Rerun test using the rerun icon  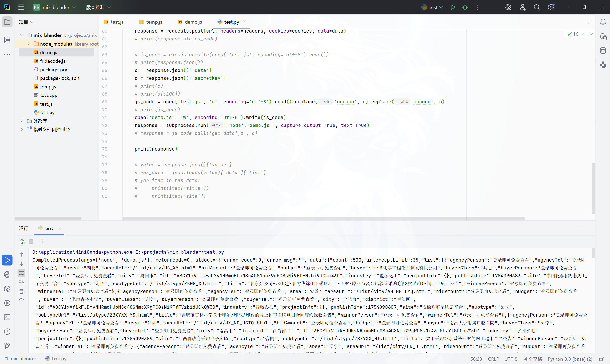point(22,242)
